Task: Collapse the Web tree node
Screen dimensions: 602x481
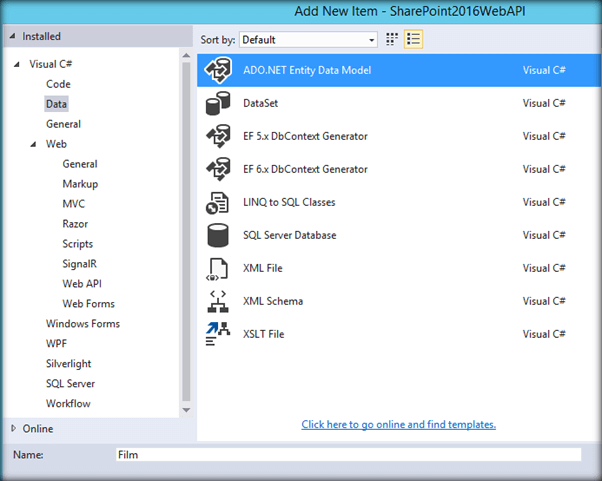Action: coord(34,145)
